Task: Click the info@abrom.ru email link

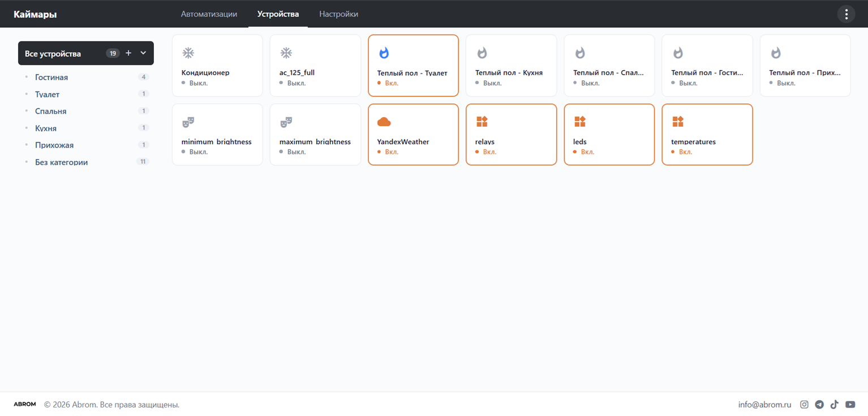Action: coord(764,405)
